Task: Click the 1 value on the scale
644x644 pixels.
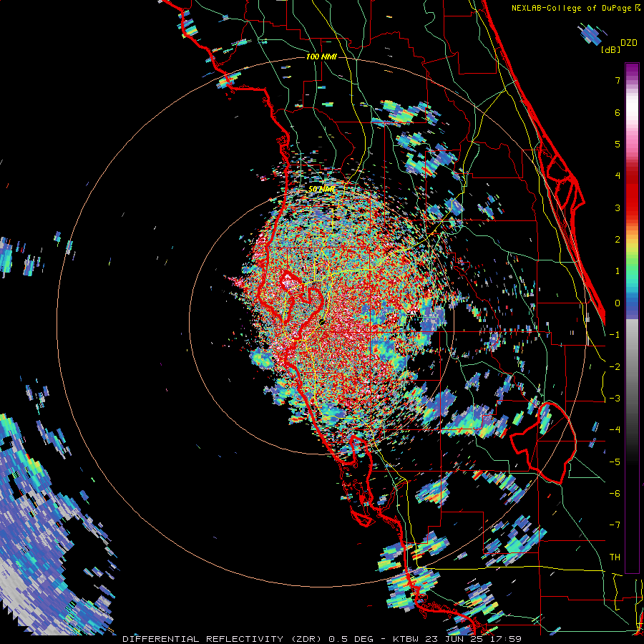Action: pyautogui.click(x=618, y=271)
